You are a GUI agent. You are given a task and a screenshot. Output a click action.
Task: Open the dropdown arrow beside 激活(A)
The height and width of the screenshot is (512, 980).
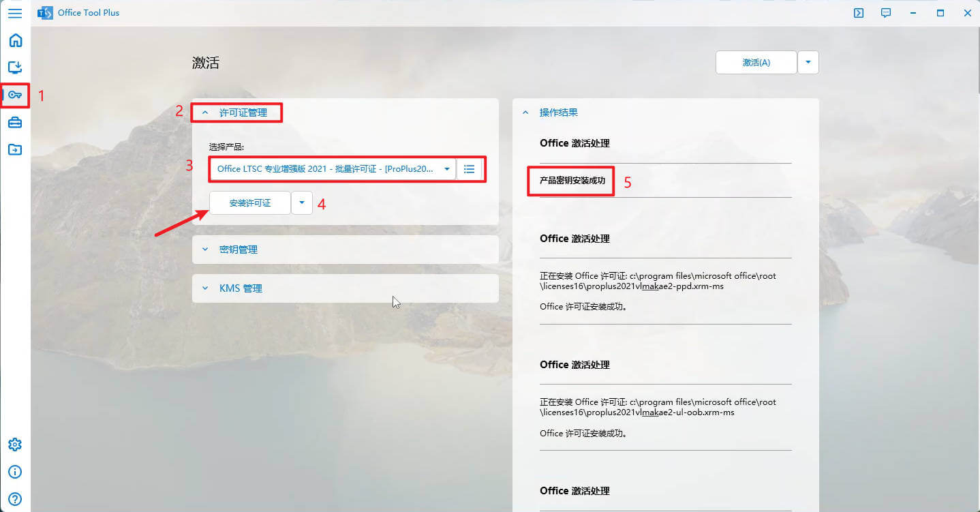pyautogui.click(x=808, y=62)
